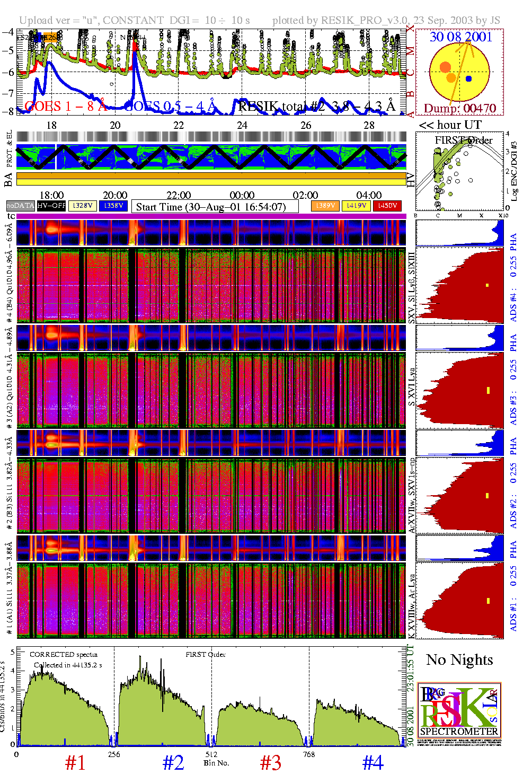Click the 'Dump: 00470' text
This screenshot has height=783, width=532.
click(x=459, y=109)
